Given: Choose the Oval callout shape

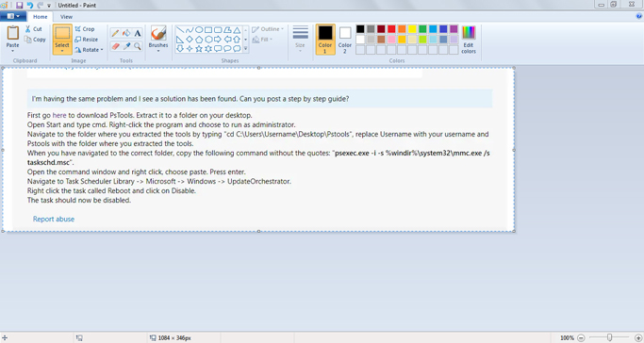Looking at the screenshot, I should 227,48.
